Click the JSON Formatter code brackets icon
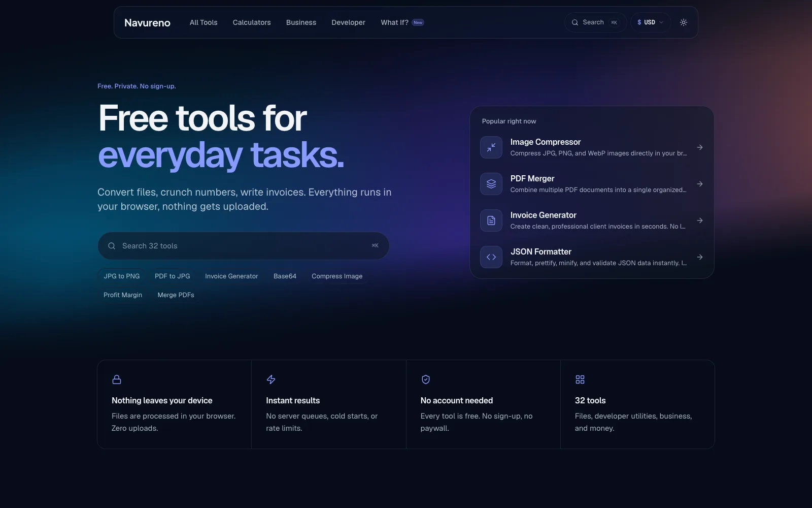This screenshot has height=508, width=812. tap(491, 257)
